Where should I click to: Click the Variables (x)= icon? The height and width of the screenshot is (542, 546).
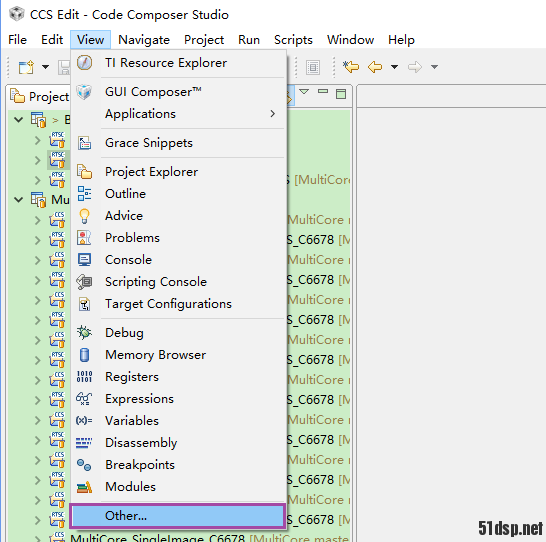click(84, 421)
